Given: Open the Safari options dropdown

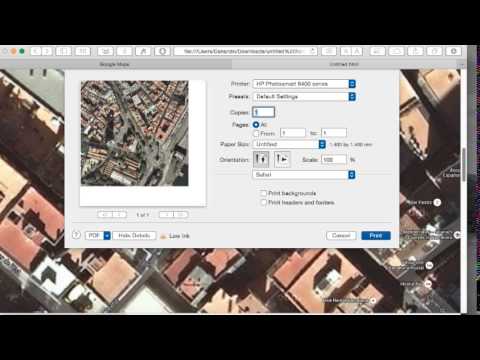Looking at the screenshot, I should 304,174.
